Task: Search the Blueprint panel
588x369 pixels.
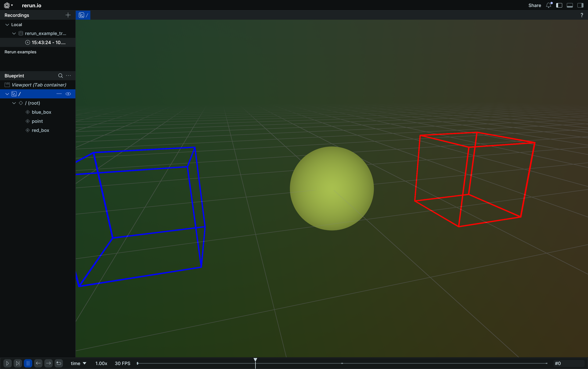Action: tap(60, 76)
